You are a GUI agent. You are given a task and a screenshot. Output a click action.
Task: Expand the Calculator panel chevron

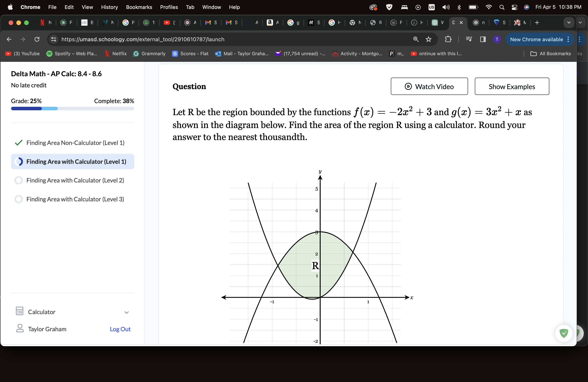point(127,312)
